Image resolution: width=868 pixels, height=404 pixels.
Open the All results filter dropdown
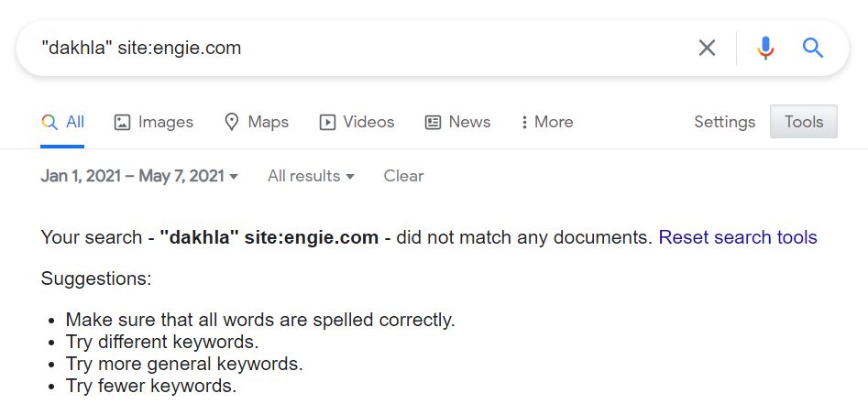pyautogui.click(x=311, y=176)
